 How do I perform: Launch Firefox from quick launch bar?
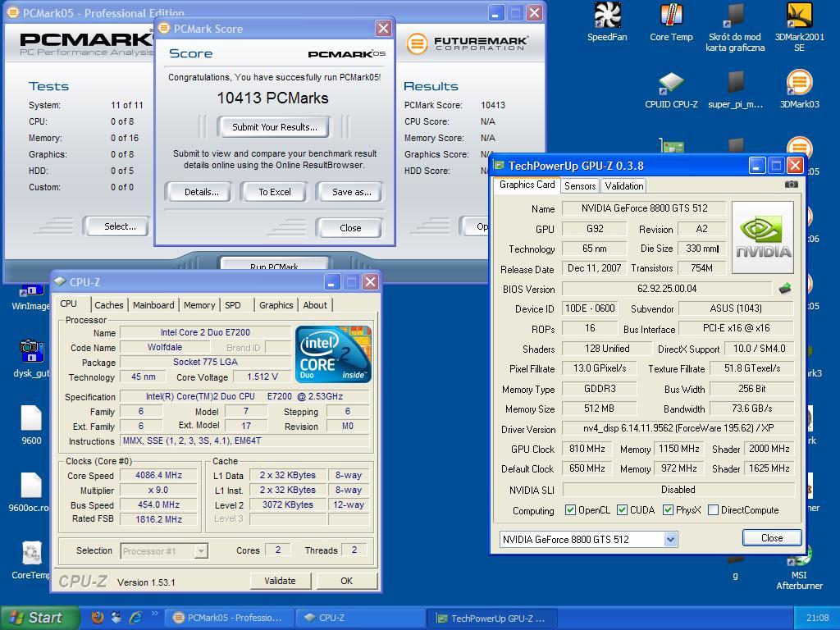pos(98,617)
